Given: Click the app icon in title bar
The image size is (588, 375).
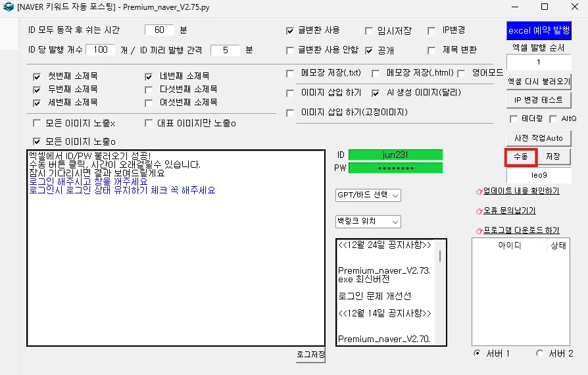Looking at the screenshot, I should point(9,7).
